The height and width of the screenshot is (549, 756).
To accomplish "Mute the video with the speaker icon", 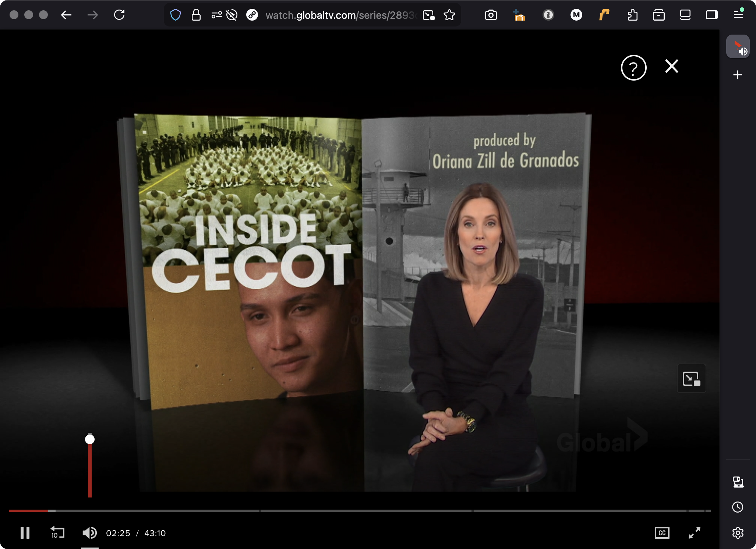I will pyautogui.click(x=89, y=533).
